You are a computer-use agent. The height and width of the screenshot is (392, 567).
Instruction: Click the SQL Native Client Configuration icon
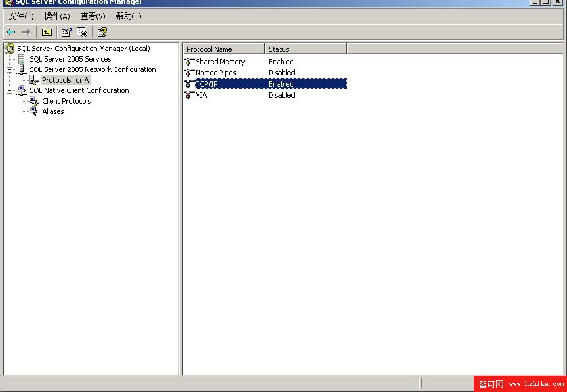tap(22, 90)
